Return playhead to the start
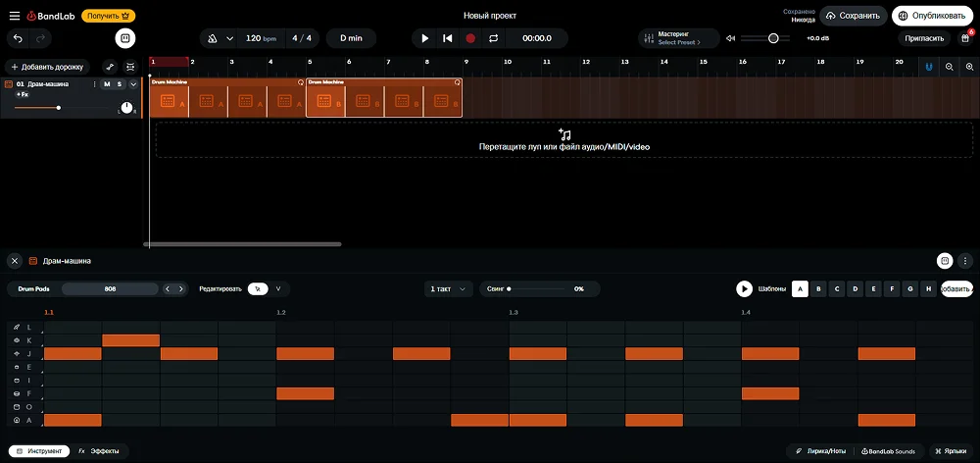Image resolution: width=980 pixels, height=463 pixels. 448,38
